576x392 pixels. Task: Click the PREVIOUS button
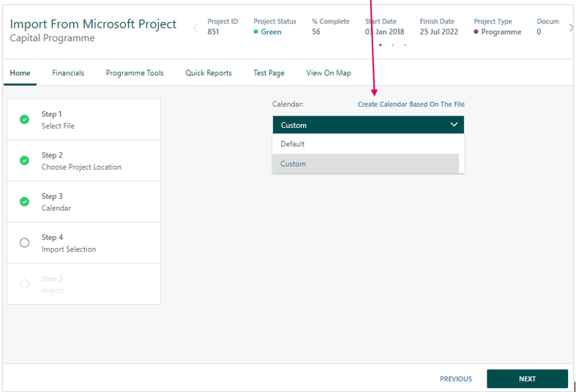tap(455, 379)
